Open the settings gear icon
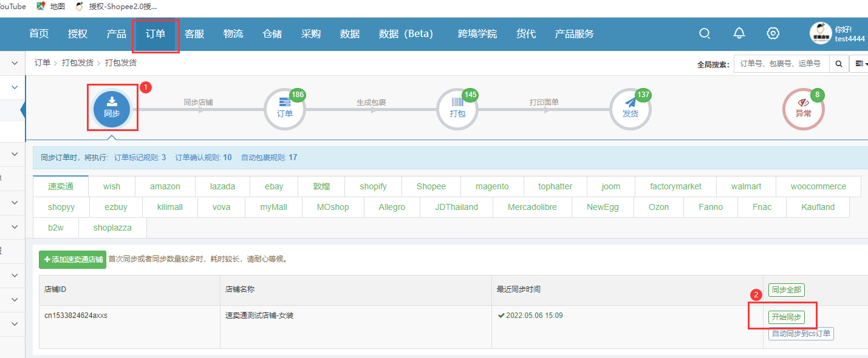Image resolution: width=868 pixels, height=358 pixels. point(773,33)
